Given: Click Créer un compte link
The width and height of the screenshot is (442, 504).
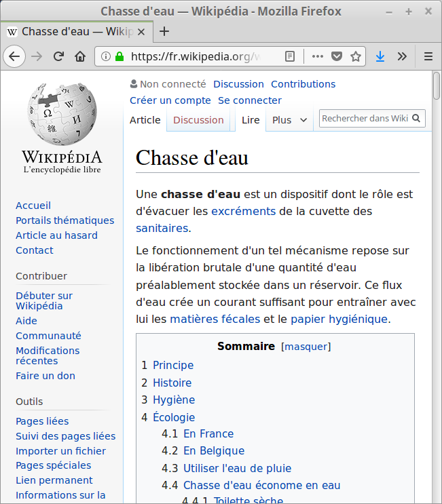Looking at the screenshot, I should tap(170, 100).
